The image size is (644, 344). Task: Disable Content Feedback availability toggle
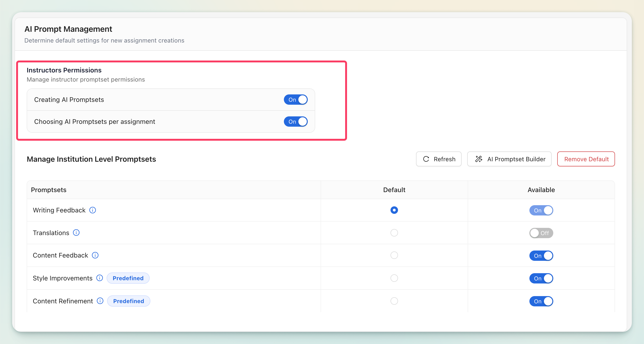541,256
